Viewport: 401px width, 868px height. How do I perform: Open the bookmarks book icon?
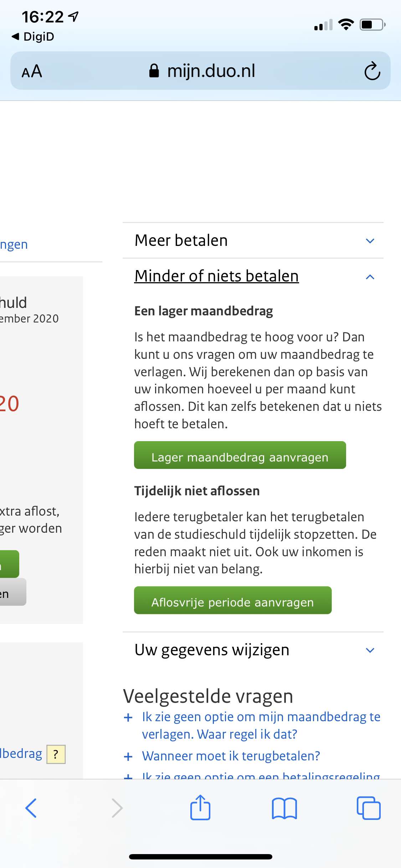click(x=284, y=808)
